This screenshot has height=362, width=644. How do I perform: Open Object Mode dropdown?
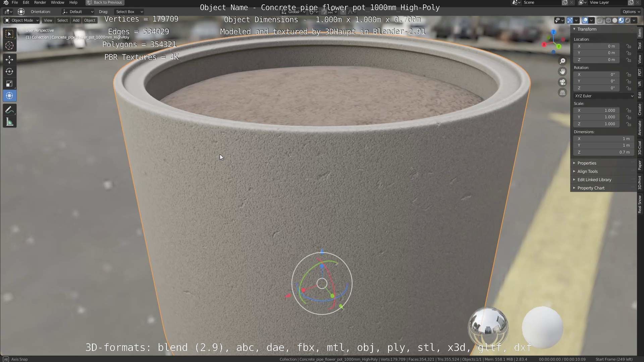[21, 20]
